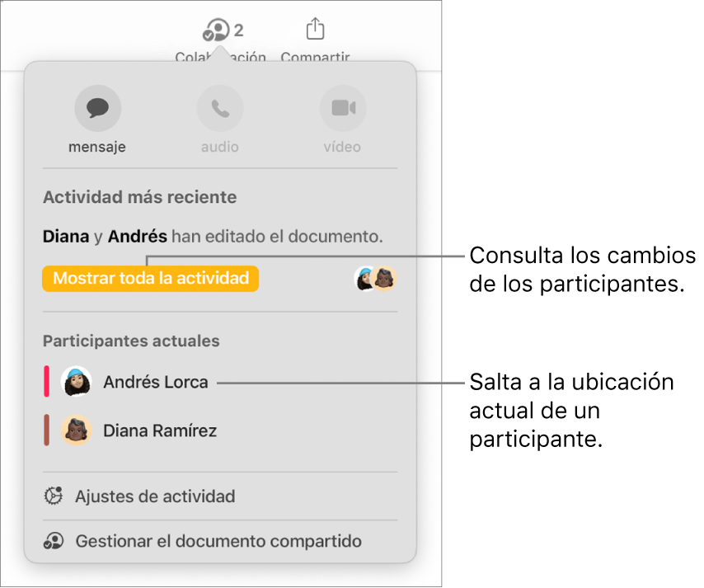Jump to Diana Ramírez's location
The height and width of the screenshot is (588, 704).
point(160,430)
